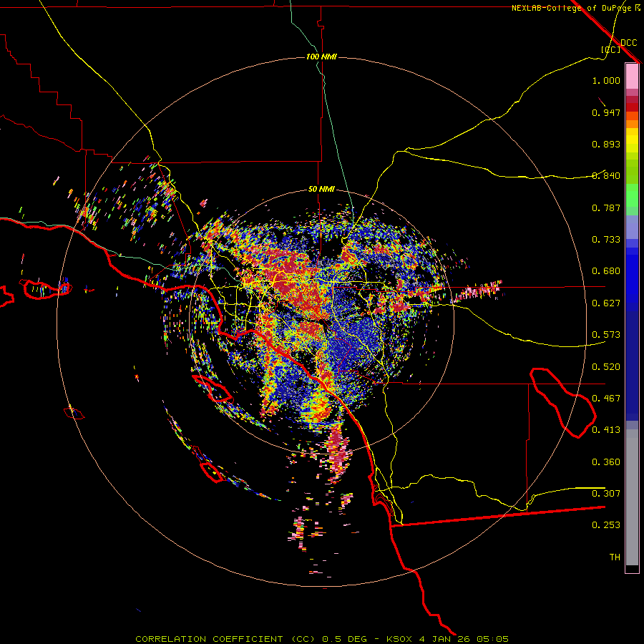This screenshot has width=644, height=644.
Task: Select the 0.307 scale value
Action: point(606,494)
